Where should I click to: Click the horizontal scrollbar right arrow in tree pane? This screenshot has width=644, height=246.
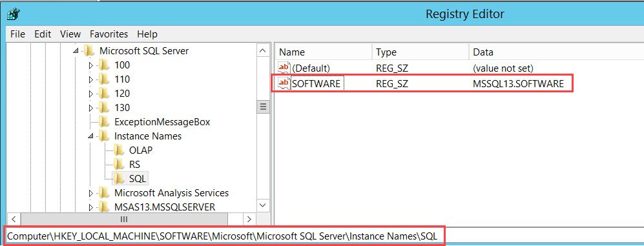(x=249, y=218)
